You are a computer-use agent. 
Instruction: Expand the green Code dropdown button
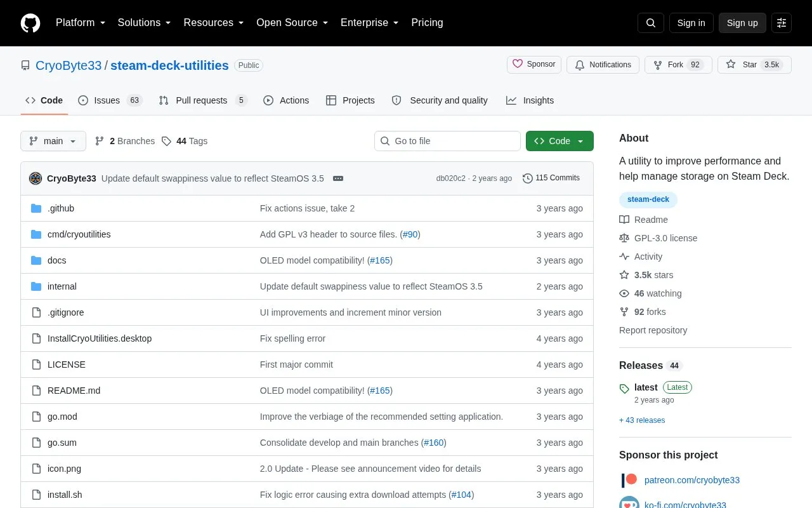point(560,141)
